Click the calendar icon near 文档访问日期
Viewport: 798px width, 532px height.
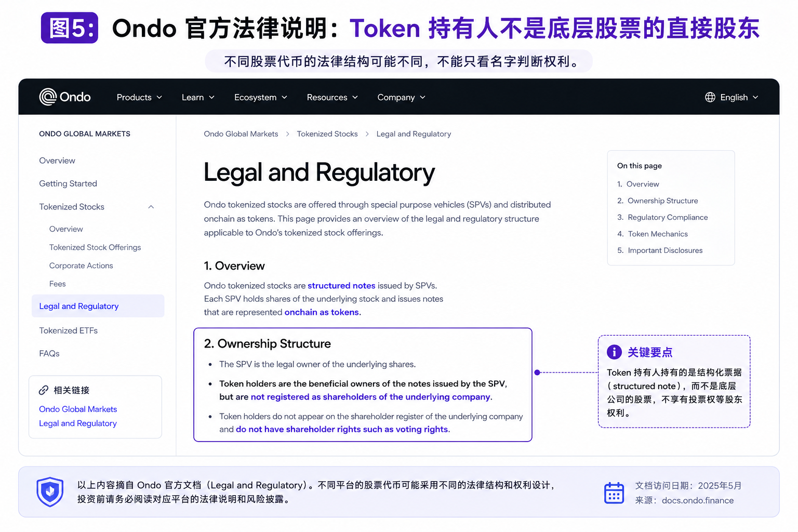point(614,493)
